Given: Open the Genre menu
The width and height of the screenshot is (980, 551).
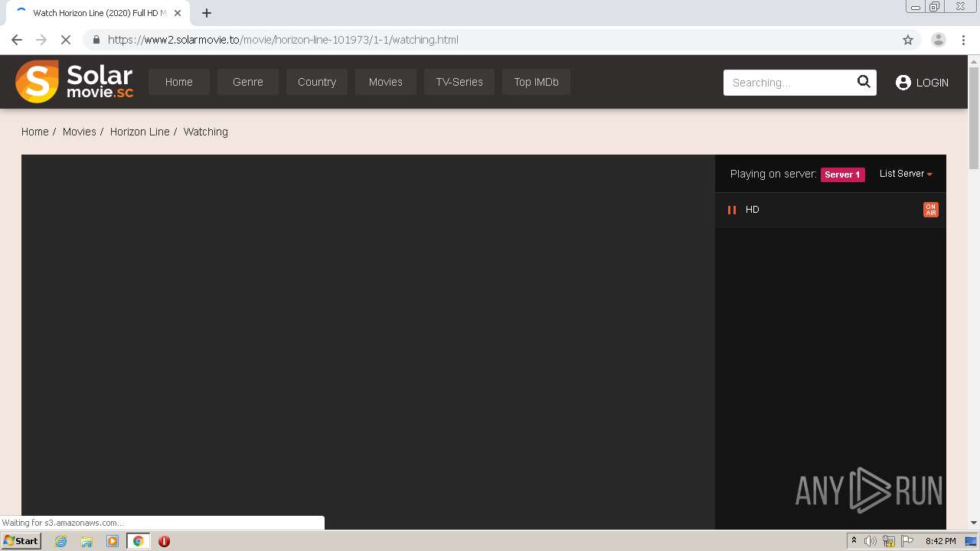Looking at the screenshot, I should [248, 82].
